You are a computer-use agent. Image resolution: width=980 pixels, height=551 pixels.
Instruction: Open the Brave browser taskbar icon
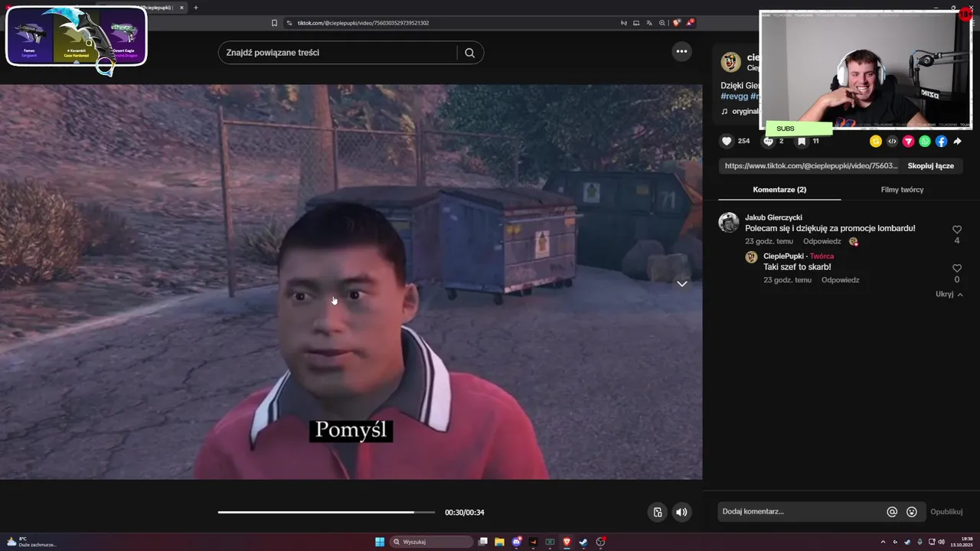[567, 542]
